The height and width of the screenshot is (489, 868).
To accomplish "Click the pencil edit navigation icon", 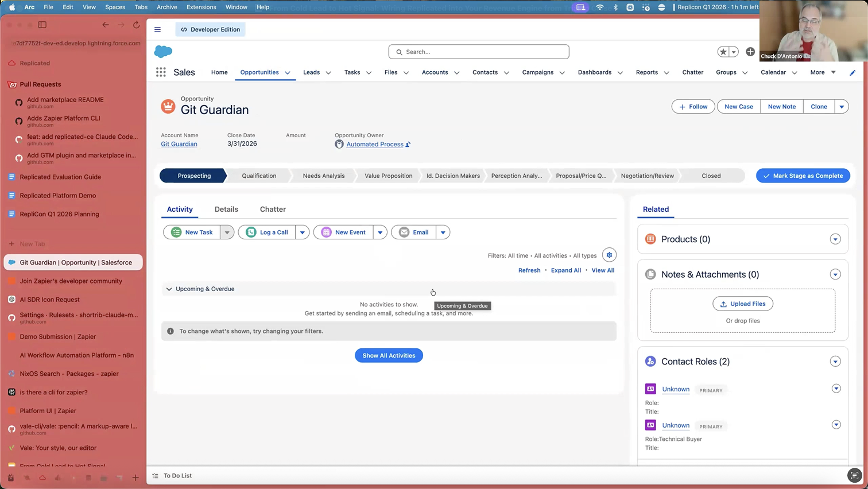I will coord(852,72).
